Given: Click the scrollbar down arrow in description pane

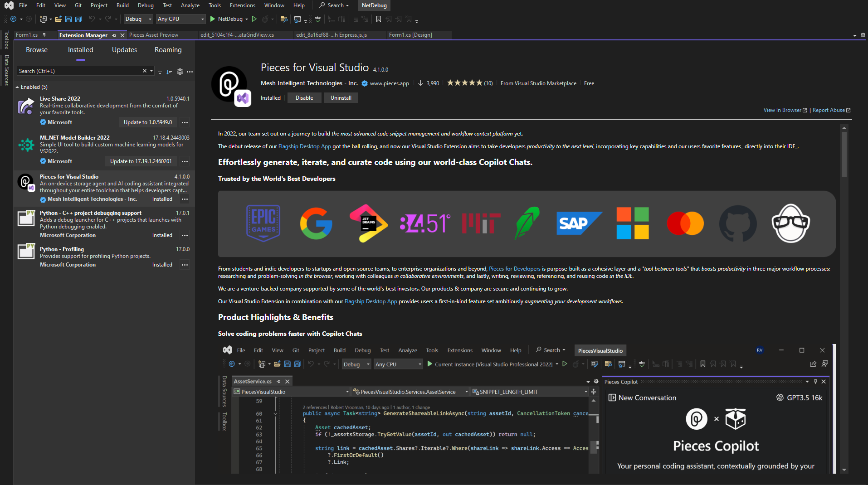Looking at the screenshot, I should [x=844, y=470].
